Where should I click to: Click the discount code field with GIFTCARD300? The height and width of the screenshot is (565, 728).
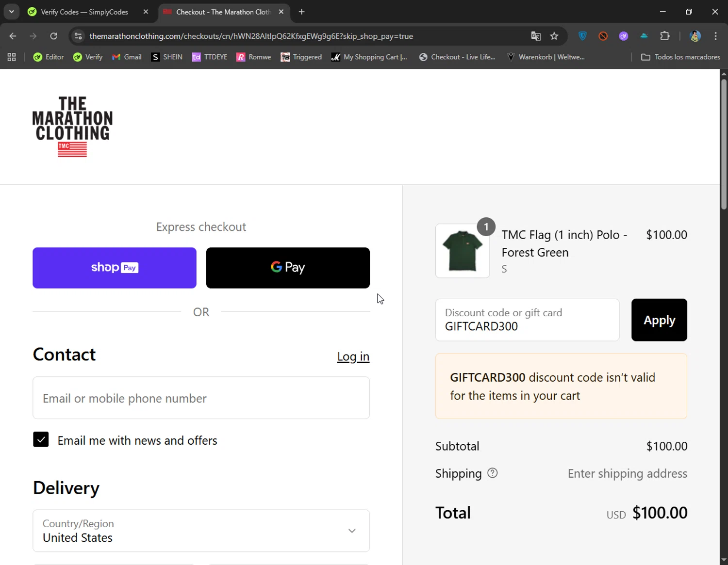tap(527, 320)
